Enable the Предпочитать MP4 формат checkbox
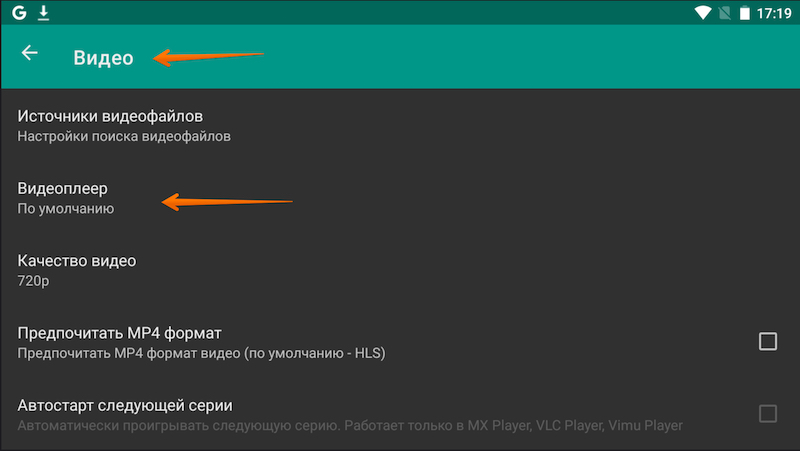Viewport: 800px width, 451px height. tap(767, 341)
